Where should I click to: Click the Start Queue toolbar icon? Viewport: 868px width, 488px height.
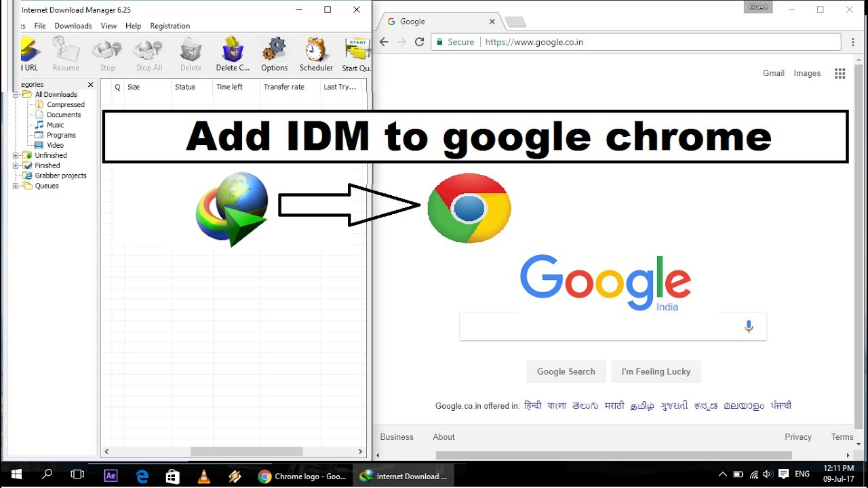(356, 54)
